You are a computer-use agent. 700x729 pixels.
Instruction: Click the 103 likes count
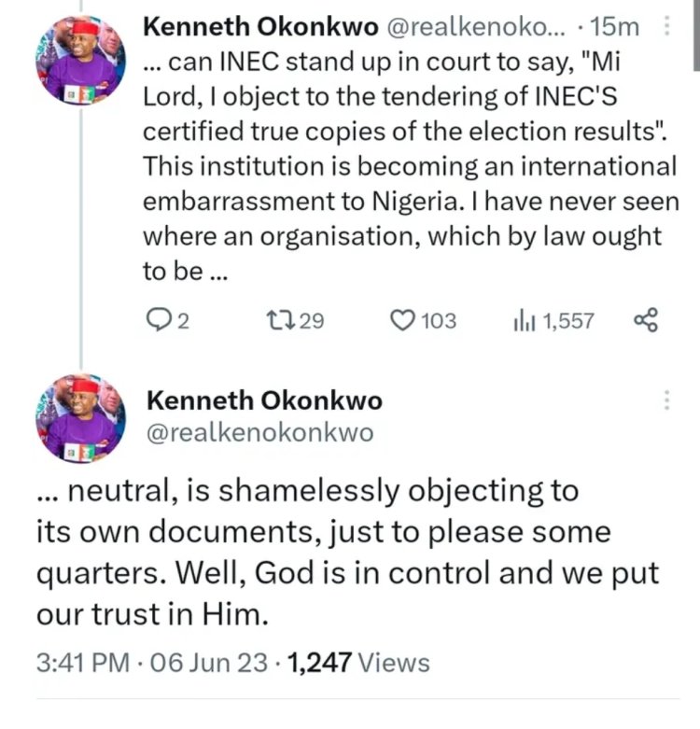(x=438, y=321)
